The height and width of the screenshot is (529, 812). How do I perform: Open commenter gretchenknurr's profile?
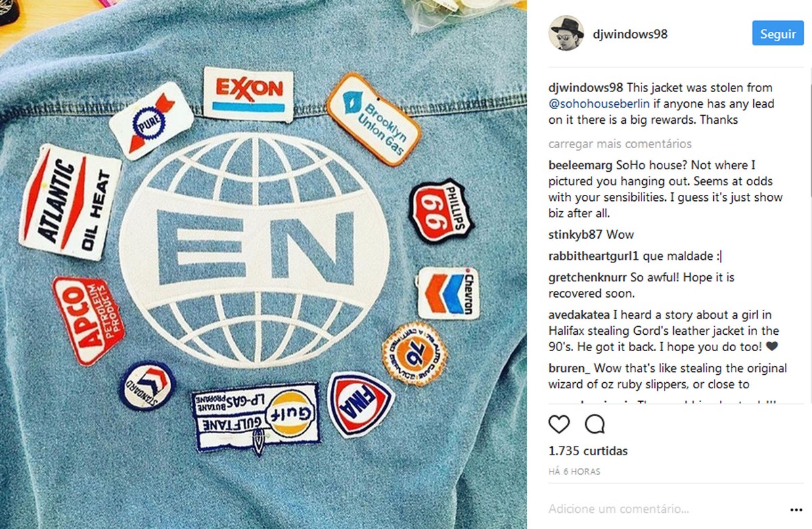[x=588, y=277]
